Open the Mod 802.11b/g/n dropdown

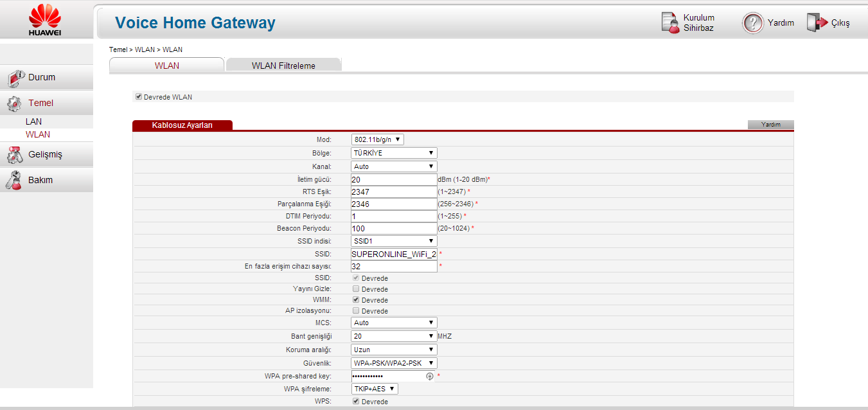(378, 139)
